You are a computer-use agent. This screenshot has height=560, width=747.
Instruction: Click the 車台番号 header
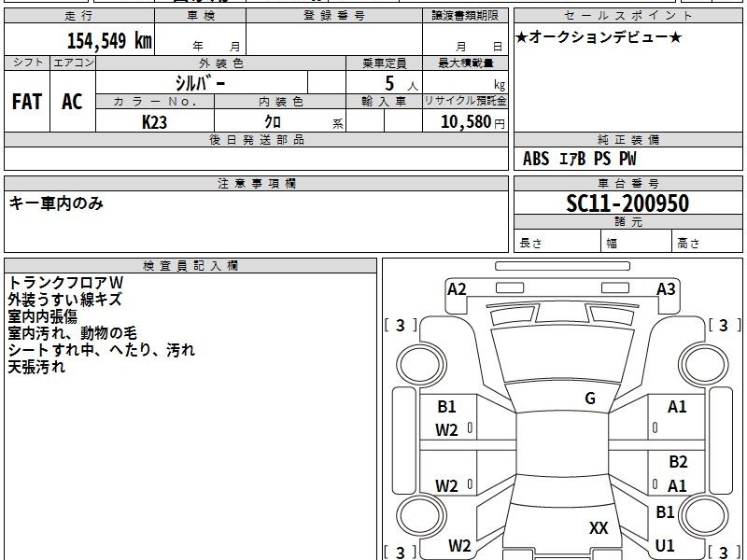point(627,184)
